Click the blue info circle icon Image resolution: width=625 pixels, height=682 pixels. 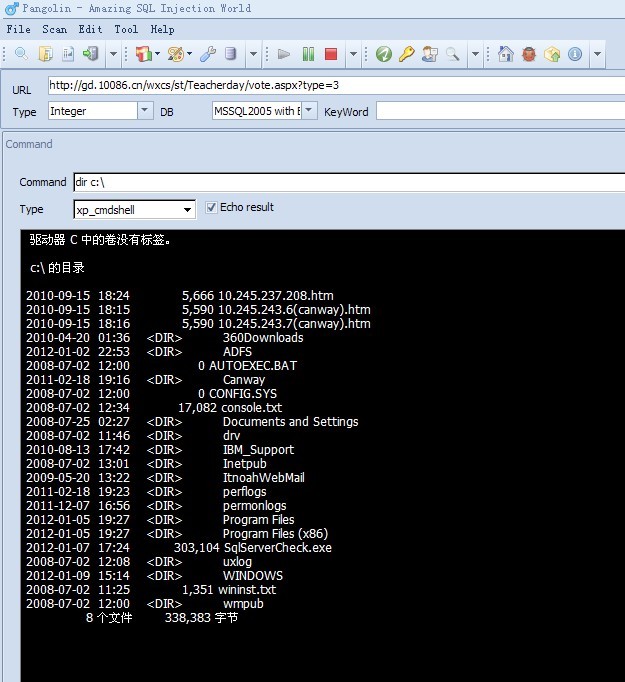(x=575, y=54)
